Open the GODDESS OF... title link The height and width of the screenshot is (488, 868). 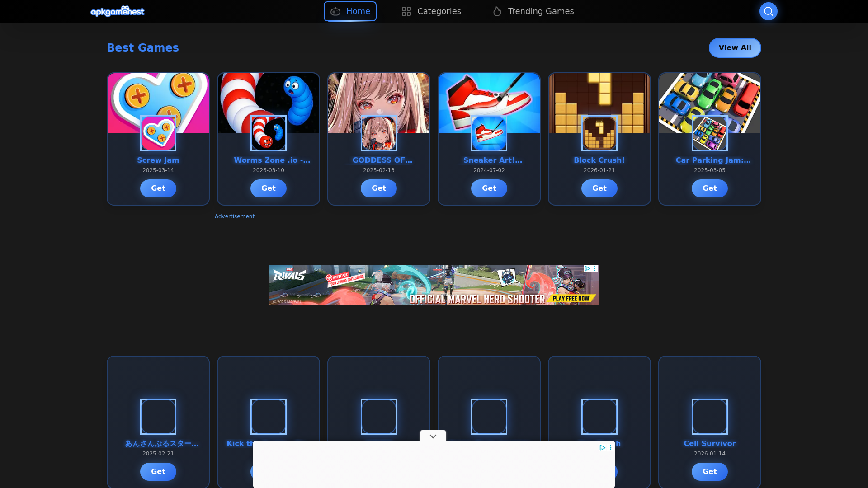(382, 160)
